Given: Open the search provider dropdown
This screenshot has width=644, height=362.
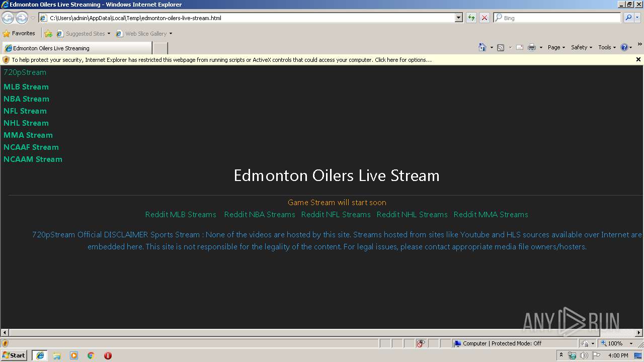Looking at the screenshot, I should click(637, 18).
